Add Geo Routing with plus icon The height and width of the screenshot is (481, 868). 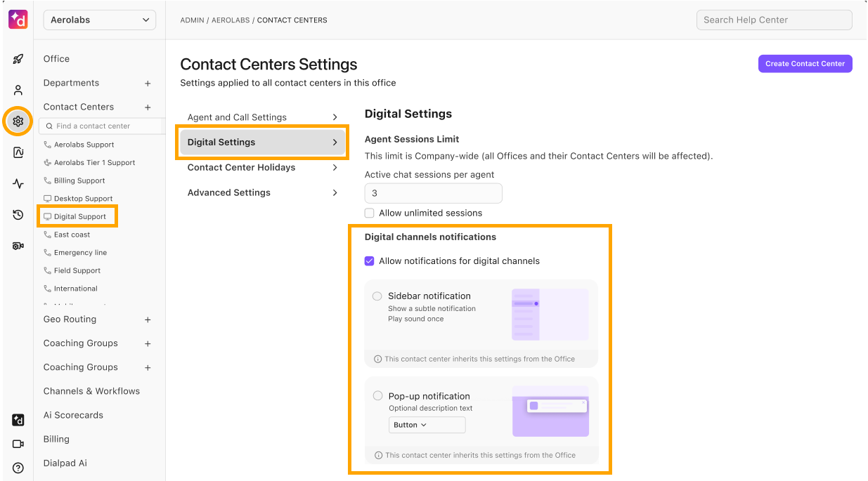coord(148,319)
